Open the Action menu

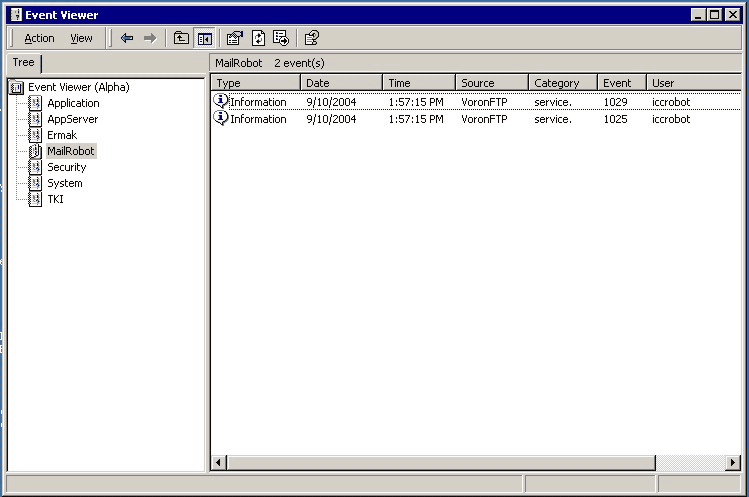pyautogui.click(x=39, y=38)
